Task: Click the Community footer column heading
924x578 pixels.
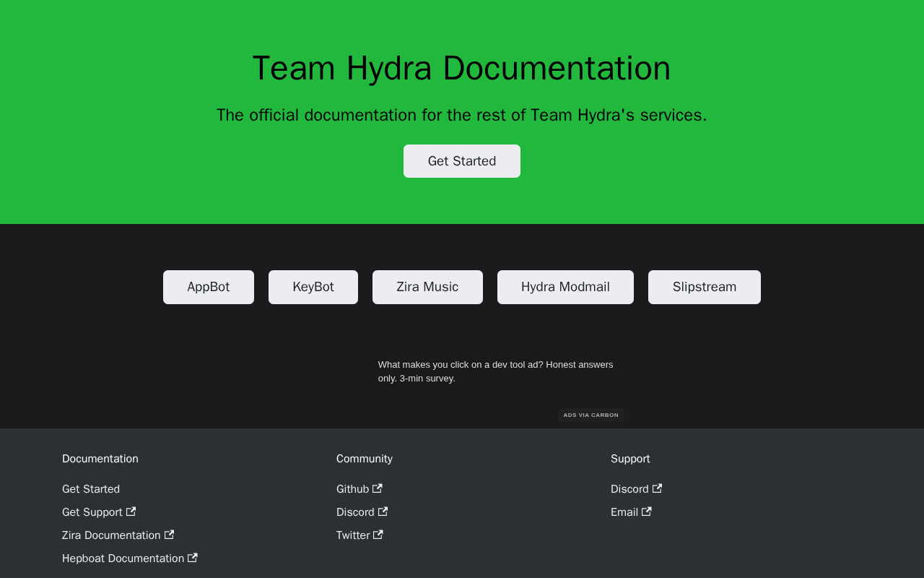Action: coord(365,459)
